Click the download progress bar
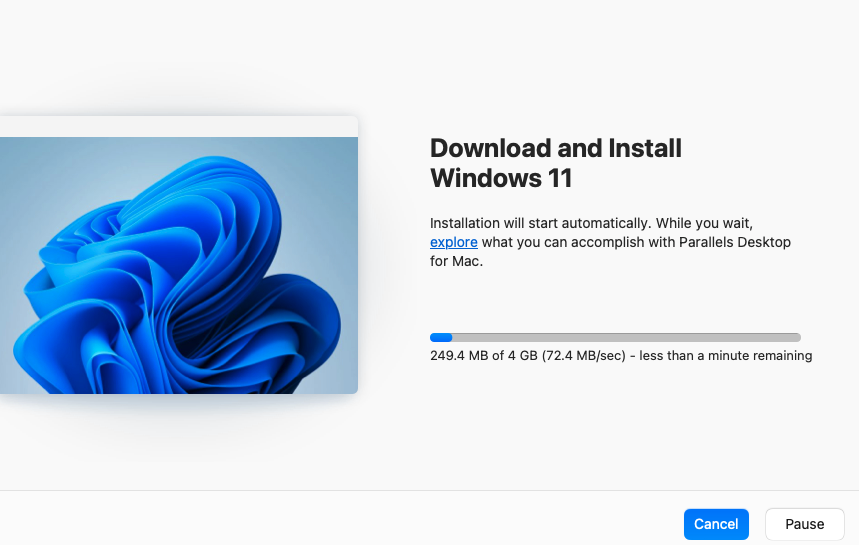 tap(615, 337)
